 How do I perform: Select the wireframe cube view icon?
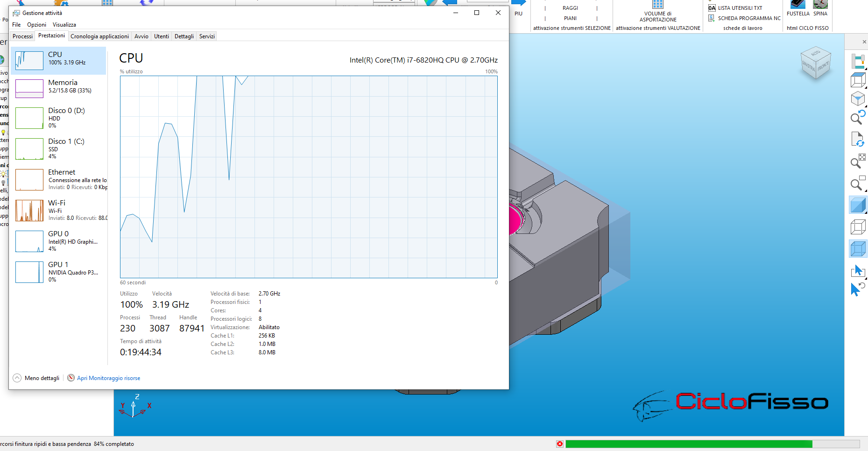[858, 227]
